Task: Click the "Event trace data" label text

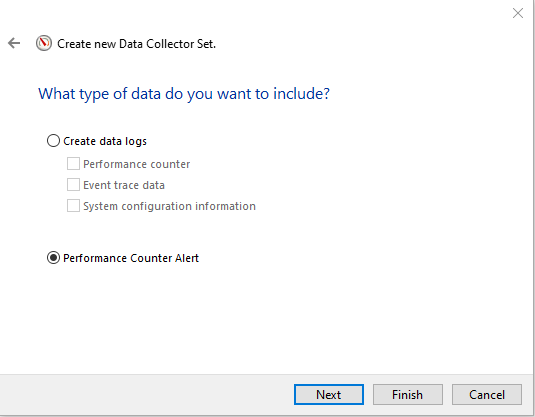Action: click(x=124, y=185)
